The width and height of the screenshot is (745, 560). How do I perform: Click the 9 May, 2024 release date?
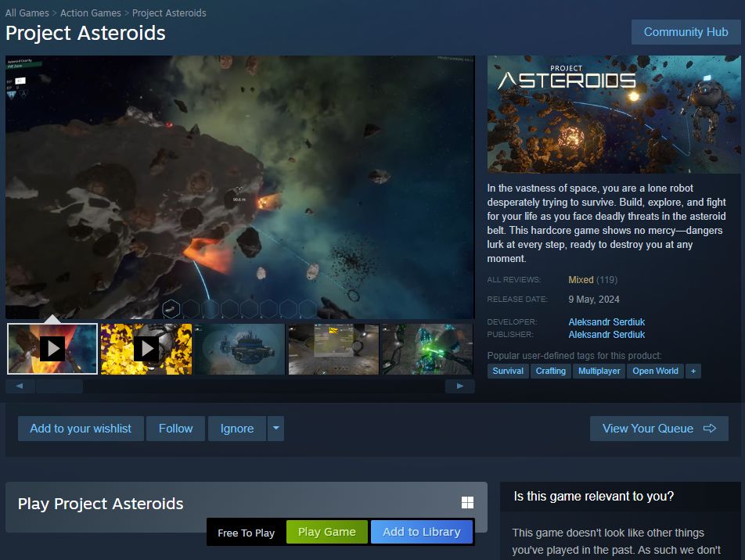tap(594, 300)
